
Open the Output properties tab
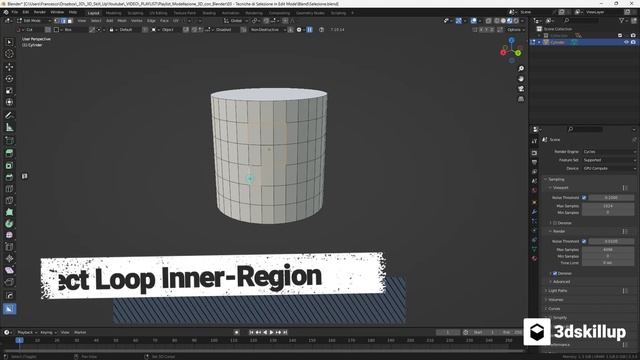point(534,162)
